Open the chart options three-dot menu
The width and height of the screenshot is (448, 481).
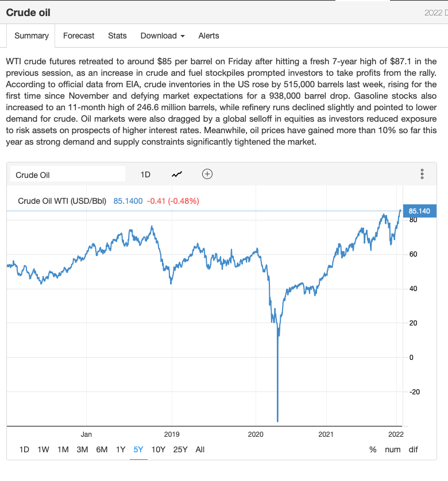coord(422,174)
